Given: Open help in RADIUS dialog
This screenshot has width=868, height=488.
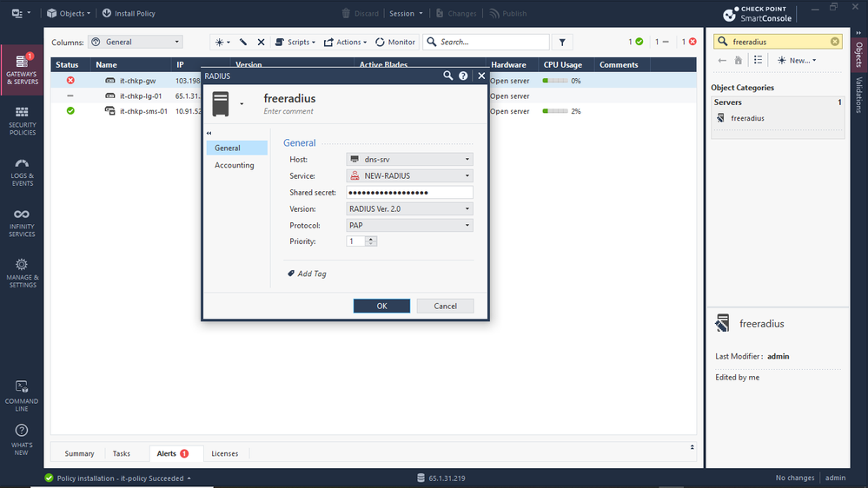Looking at the screenshot, I should pos(463,76).
